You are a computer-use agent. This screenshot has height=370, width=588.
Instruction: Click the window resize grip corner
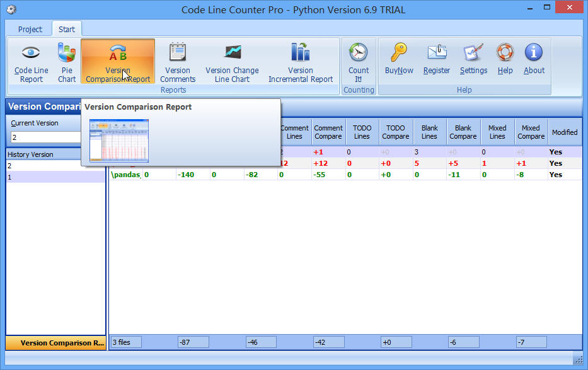coord(579,359)
